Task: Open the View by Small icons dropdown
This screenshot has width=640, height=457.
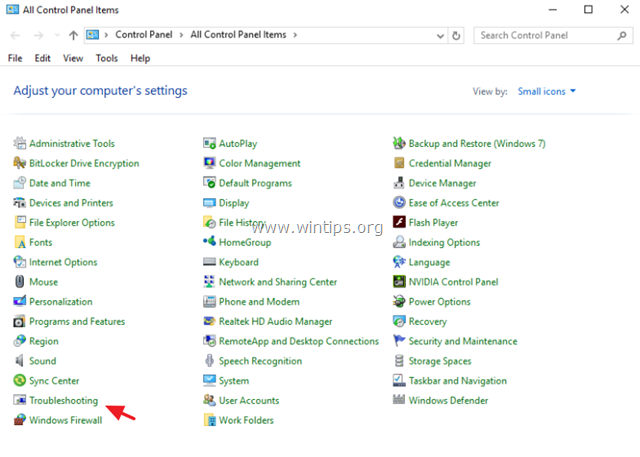Action: pos(547,91)
